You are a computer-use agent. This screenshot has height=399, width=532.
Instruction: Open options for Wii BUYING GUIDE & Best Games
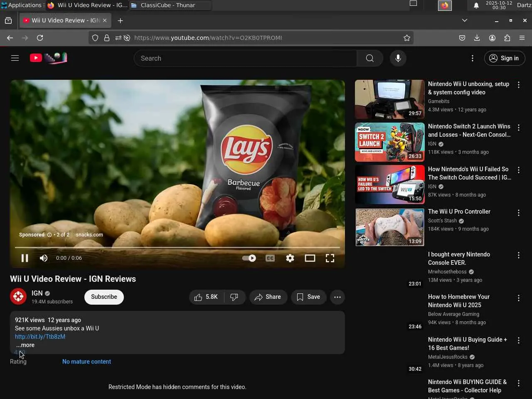(518, 383)
